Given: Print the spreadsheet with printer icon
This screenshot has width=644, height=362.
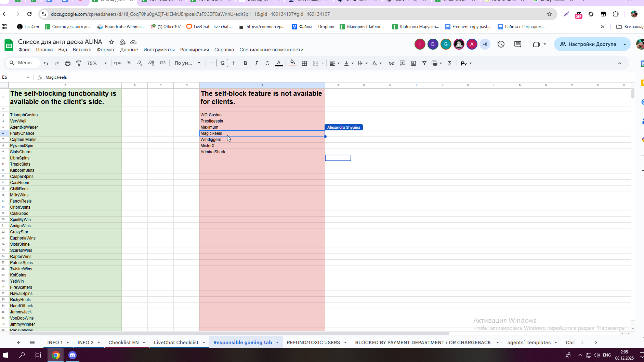Looking at the screenshot, I should click(68, 63).
